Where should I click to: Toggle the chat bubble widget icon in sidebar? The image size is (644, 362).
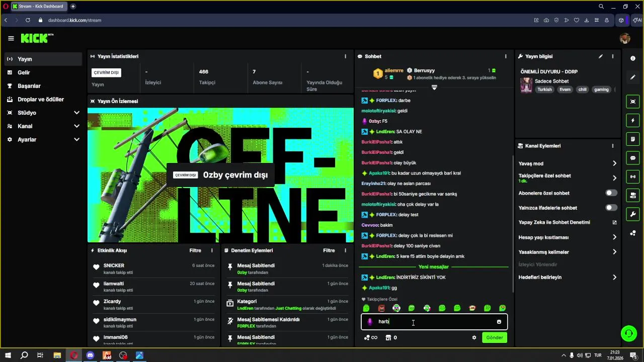[x=633, y=158]
